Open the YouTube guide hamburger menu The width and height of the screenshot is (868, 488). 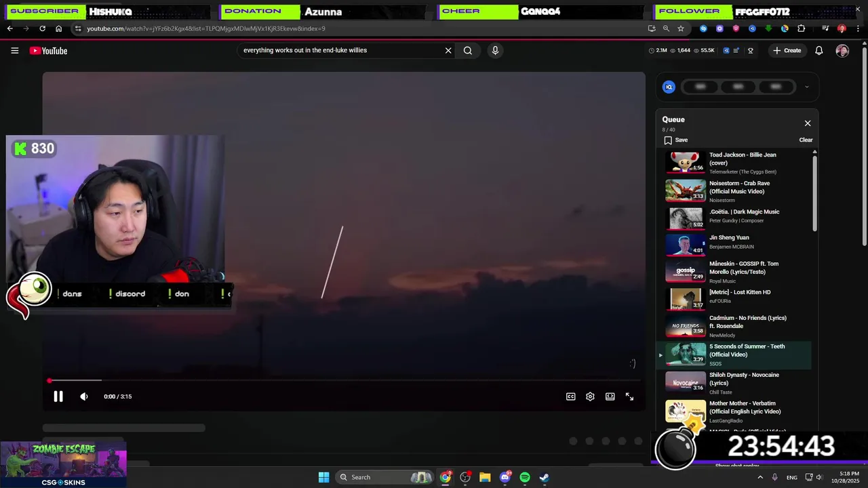point(14,50)
